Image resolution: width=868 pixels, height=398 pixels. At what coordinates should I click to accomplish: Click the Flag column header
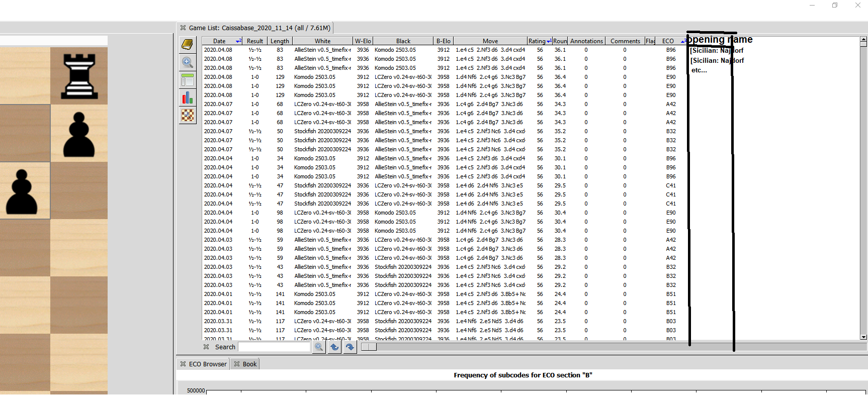point(650,41)
